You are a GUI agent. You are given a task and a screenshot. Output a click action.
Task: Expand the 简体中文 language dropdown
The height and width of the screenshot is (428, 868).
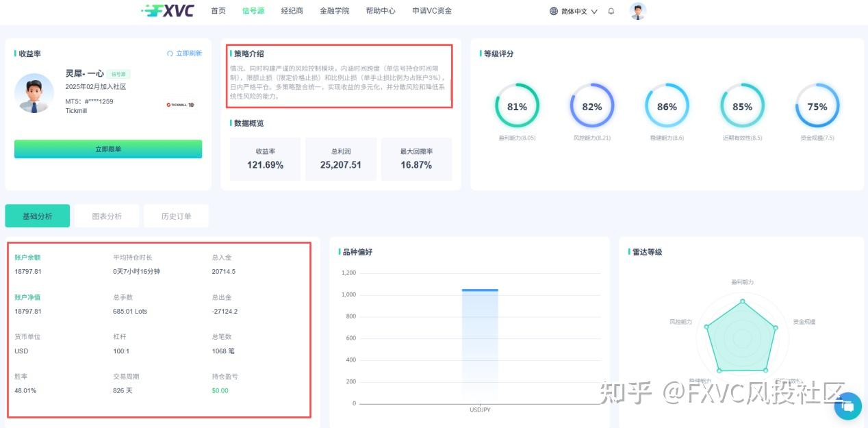coord(574,11)
